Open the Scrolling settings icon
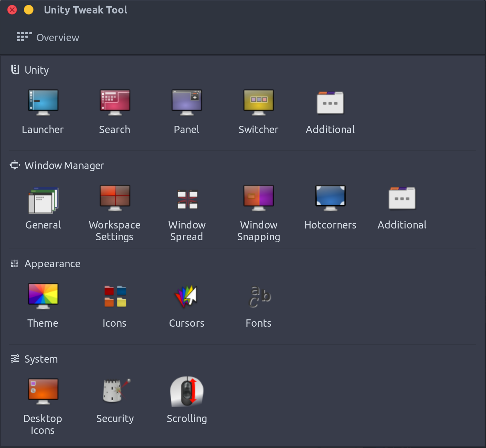Screen dimensions: 486x448 tap(187, 392)
